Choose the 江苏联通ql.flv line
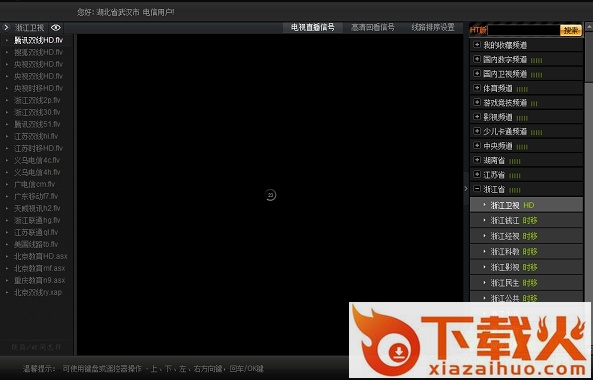The width and height of the screenshot is (593, 380). click(36, 232)
